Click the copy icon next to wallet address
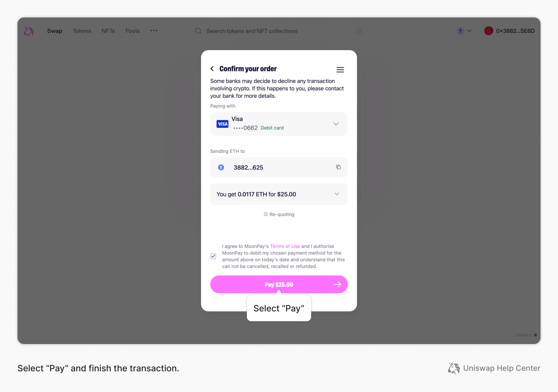 click(338, 167)
